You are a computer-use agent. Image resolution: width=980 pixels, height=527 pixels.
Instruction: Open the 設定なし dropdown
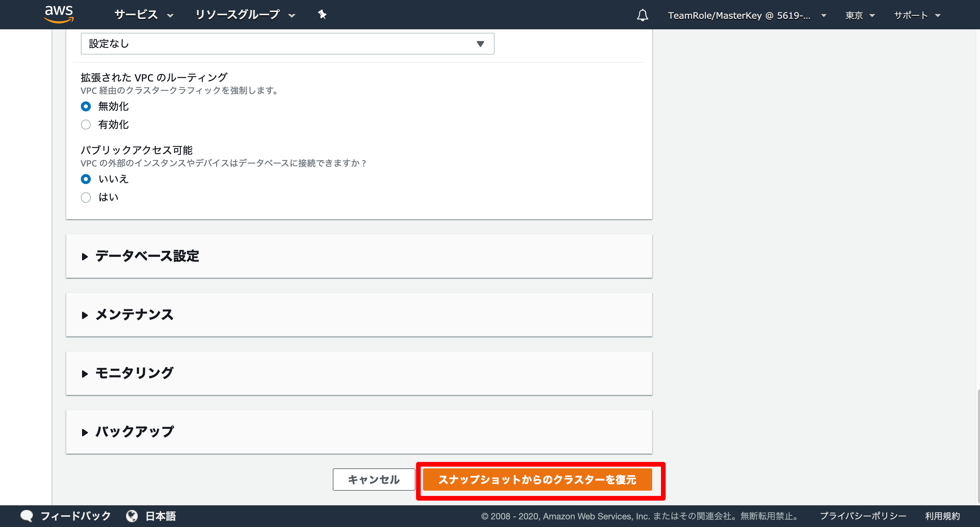[287, 44]
